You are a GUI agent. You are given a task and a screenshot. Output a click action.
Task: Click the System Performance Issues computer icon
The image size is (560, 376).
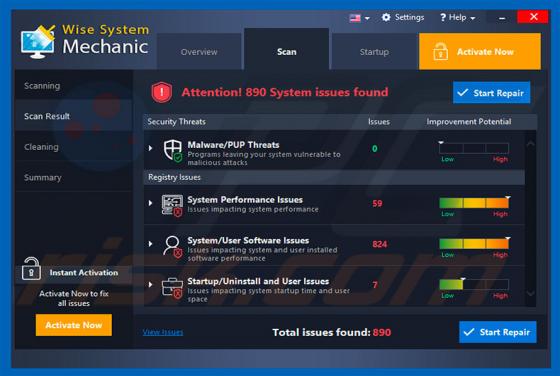tap(172, 205)
